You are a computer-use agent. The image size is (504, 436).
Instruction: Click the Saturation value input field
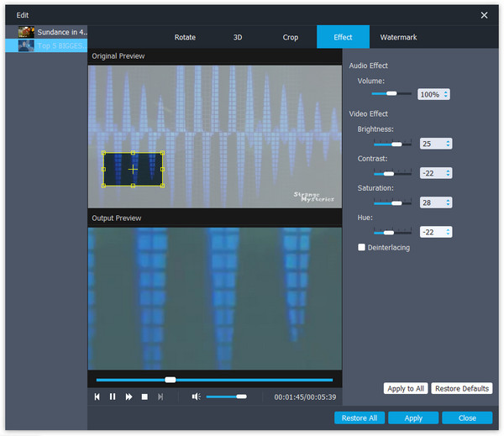433,202
